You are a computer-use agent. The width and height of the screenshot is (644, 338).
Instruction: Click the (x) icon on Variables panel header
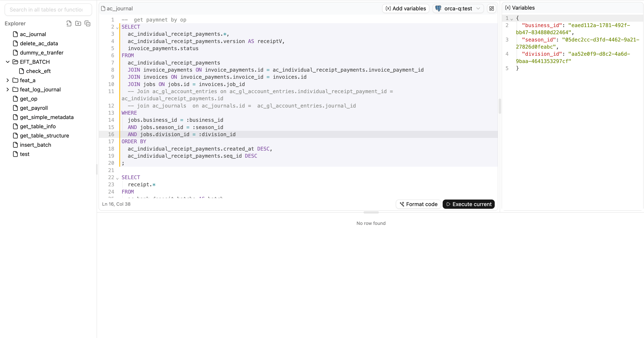click(508, 7)
